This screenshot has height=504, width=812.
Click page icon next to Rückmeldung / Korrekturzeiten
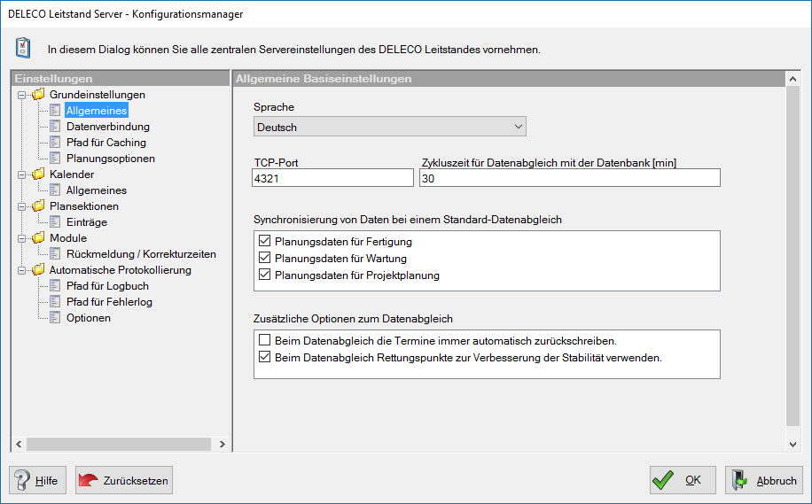[x=55, y=254]
